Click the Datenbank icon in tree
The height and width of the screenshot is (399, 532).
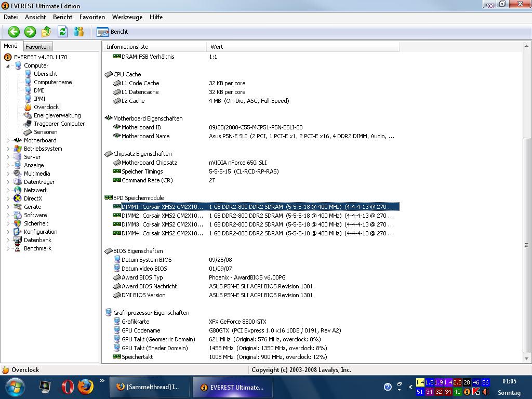(17, 240)
